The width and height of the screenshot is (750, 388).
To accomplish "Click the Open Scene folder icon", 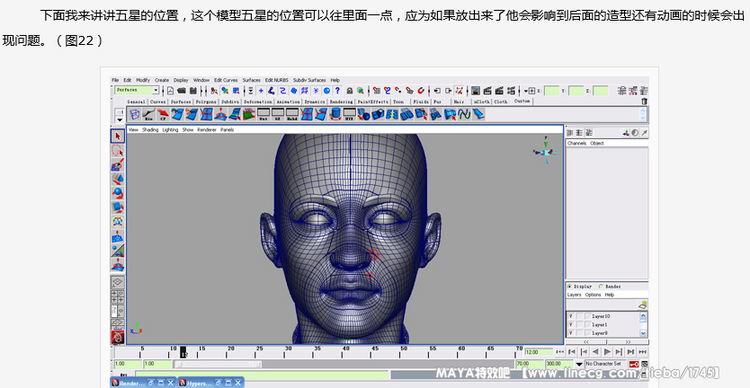I will tap(181, 90).
